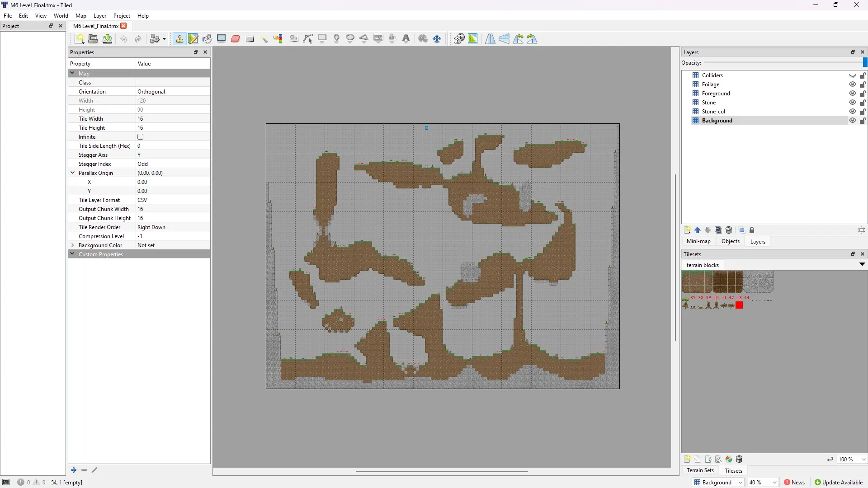Screen dimensions: 868x488
Task: Expand the Background Color property
Action: pyautogui.click(x=72, y=245)
